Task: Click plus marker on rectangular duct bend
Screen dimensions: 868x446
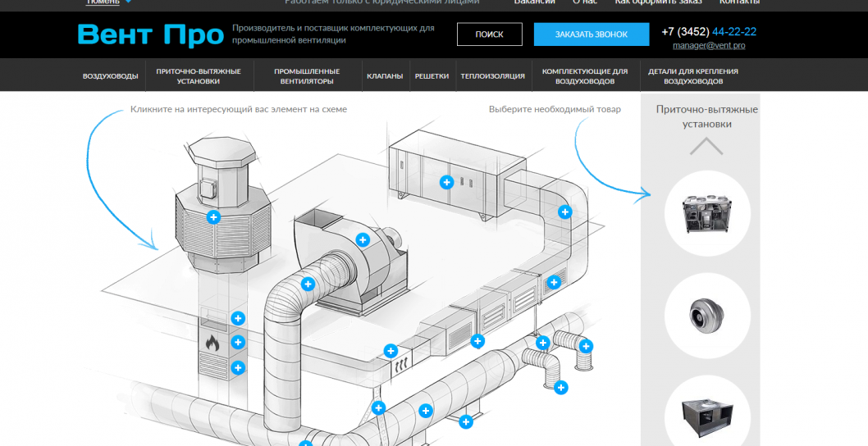Action: click(564, 212)
